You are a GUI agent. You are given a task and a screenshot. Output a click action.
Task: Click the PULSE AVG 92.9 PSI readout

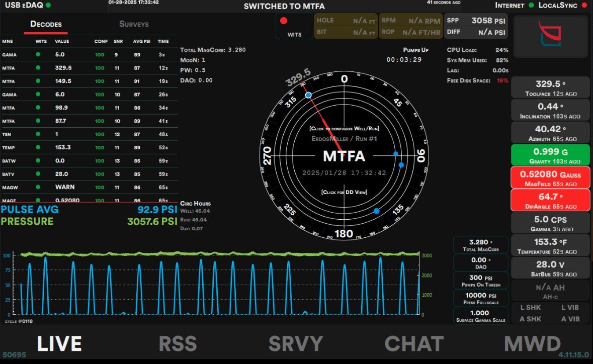coord(89,210)
